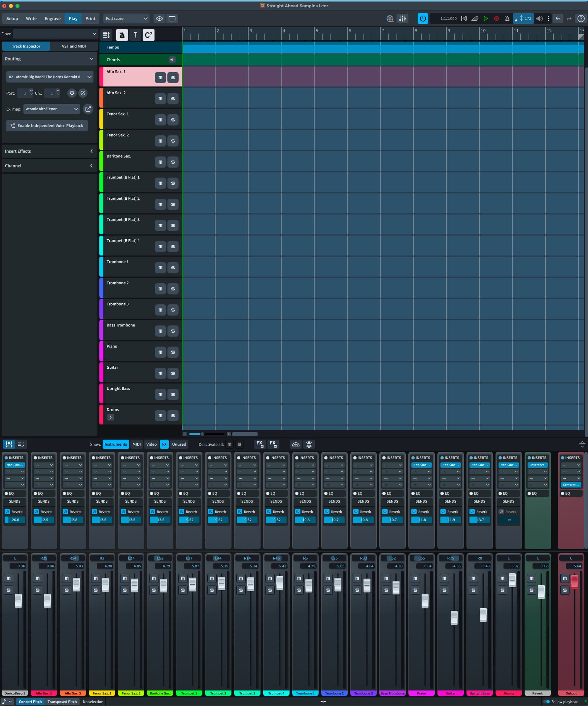Screen dimensions: 588x706
Task: Click the scrub playback icon in transport
Action: (x=475, y=18)
